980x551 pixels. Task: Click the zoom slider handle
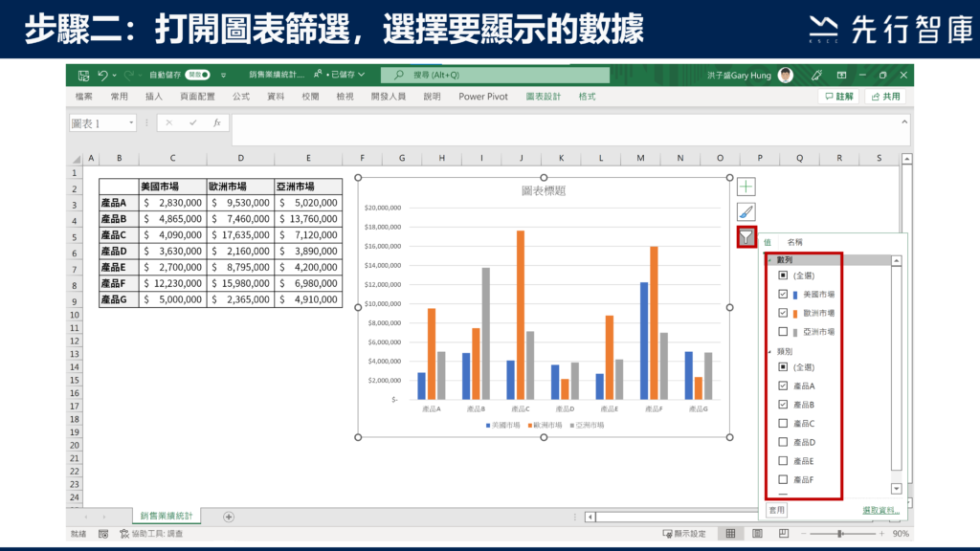840,534
